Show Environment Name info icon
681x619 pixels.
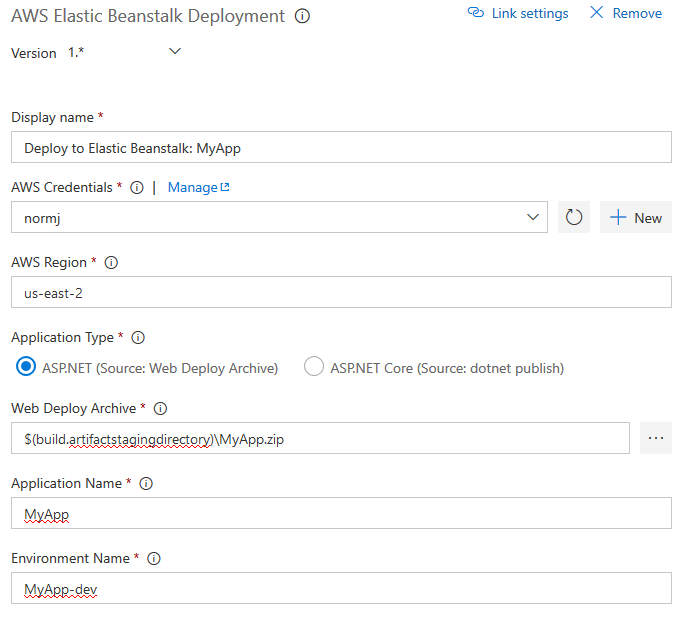click(154, 559)
